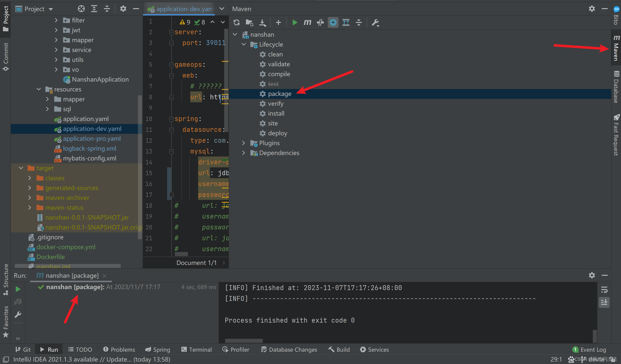Open Problems tab
621x364 pixels.
pos(119,349)
